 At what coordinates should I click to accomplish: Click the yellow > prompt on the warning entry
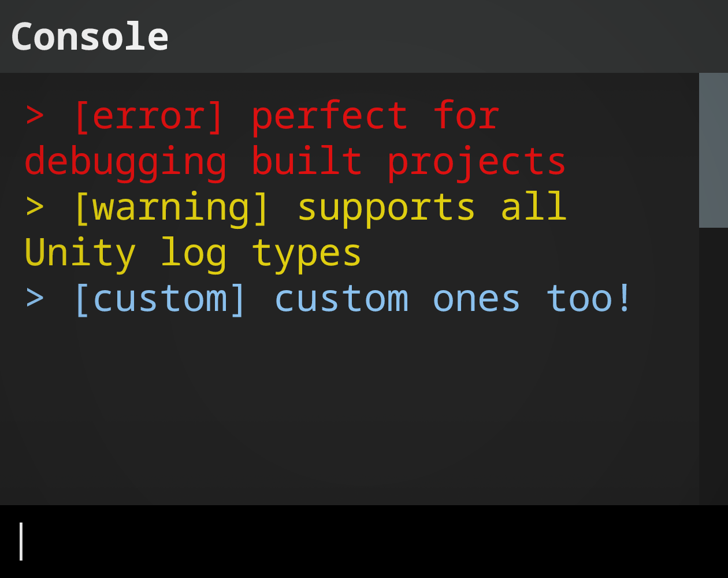(35, 207)
